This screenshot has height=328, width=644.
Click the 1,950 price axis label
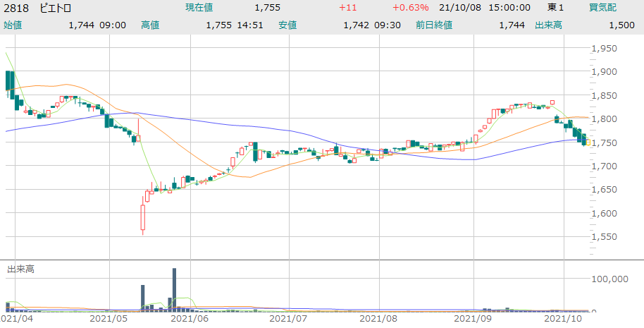coord(606,49)
